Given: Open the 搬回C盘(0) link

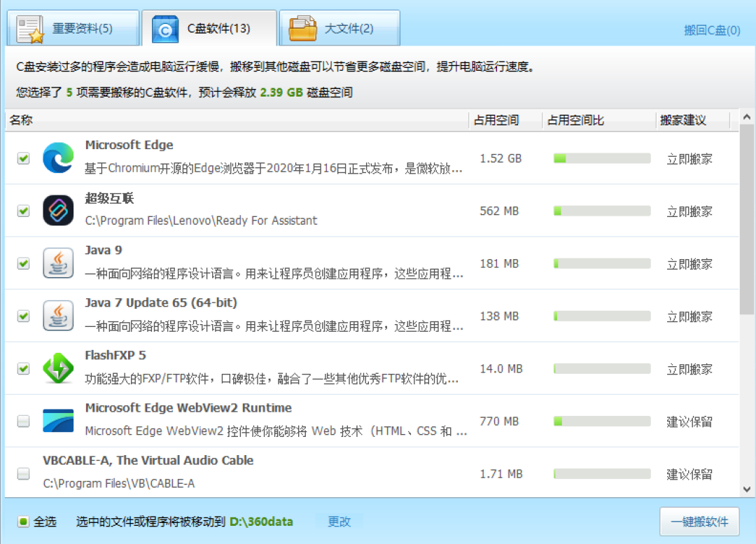Looking at the screenshot, I should point(712,30).
